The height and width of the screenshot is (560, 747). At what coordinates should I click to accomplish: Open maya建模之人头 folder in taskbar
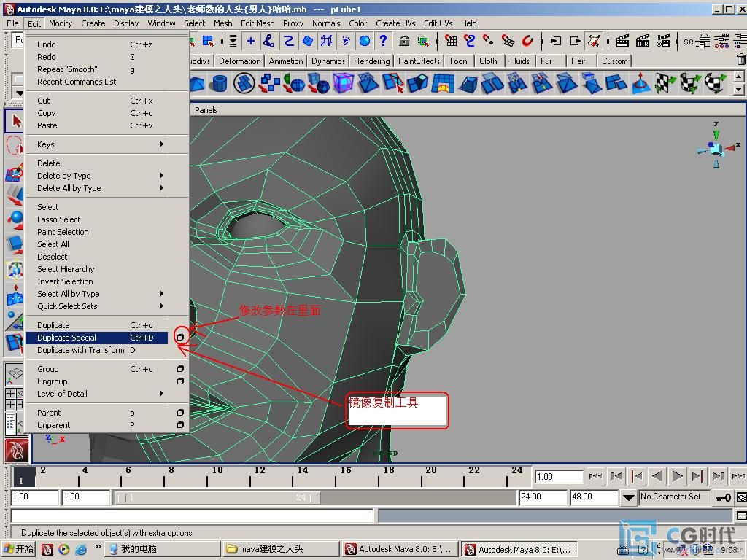point(281,549)
